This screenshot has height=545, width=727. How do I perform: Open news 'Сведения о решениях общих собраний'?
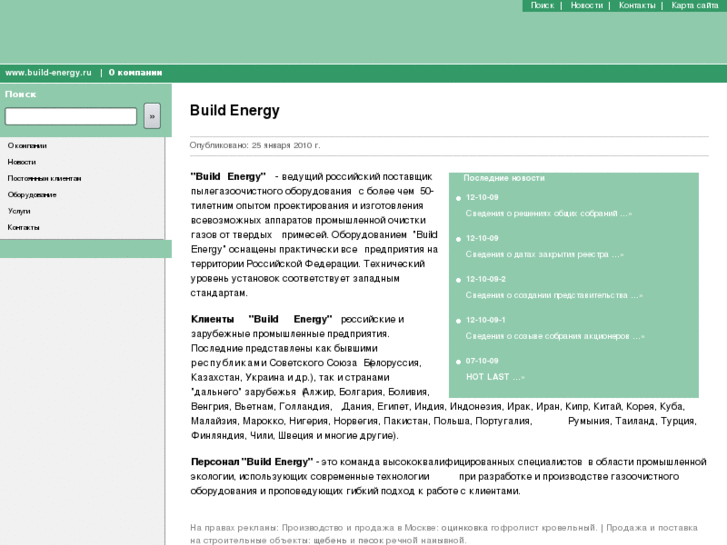(548, 213)
